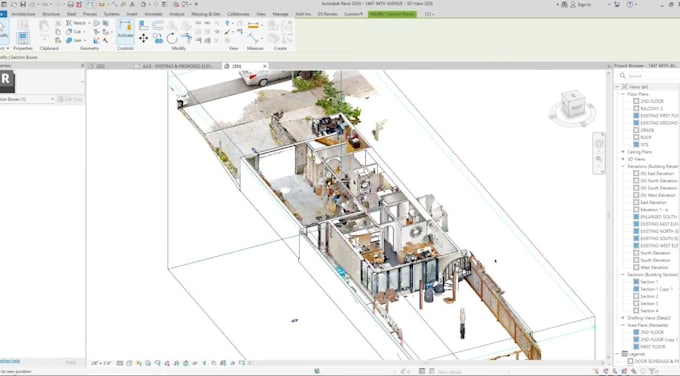Close the active {3D} view tab

[265, 66]
